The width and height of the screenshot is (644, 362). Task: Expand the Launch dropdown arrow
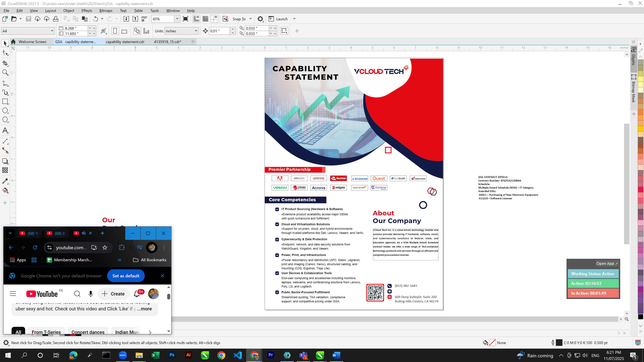[294, 19]
